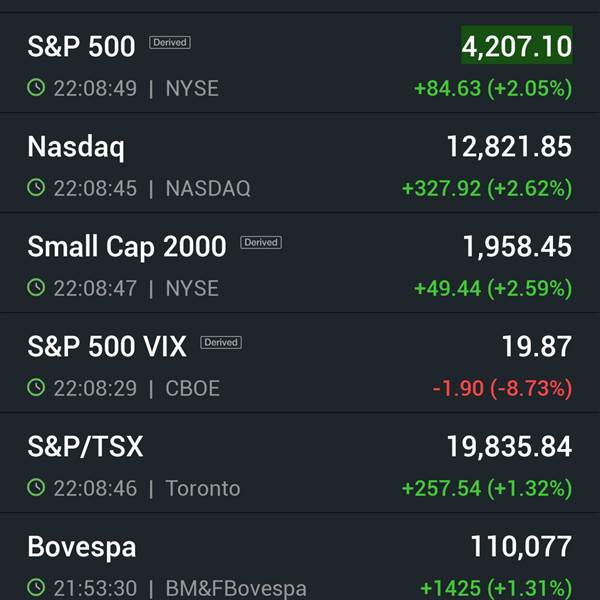Click the clock icon in the Nasdaq row

click(x=36, y=188)
